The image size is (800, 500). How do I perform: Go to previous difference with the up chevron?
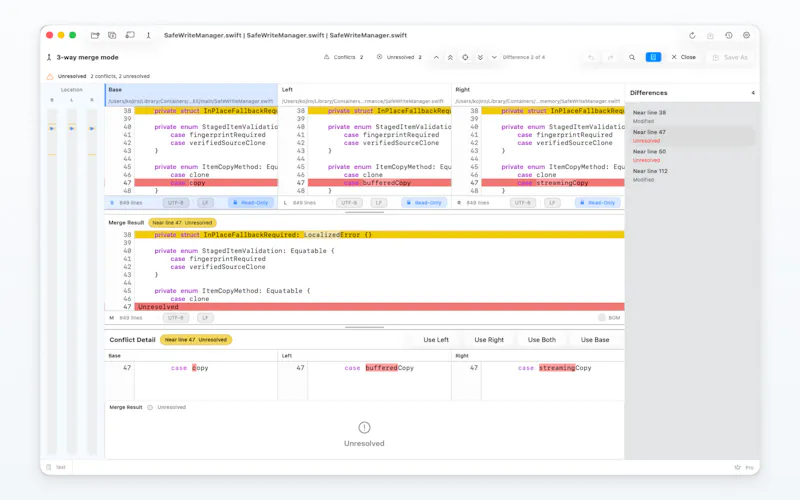436,57
